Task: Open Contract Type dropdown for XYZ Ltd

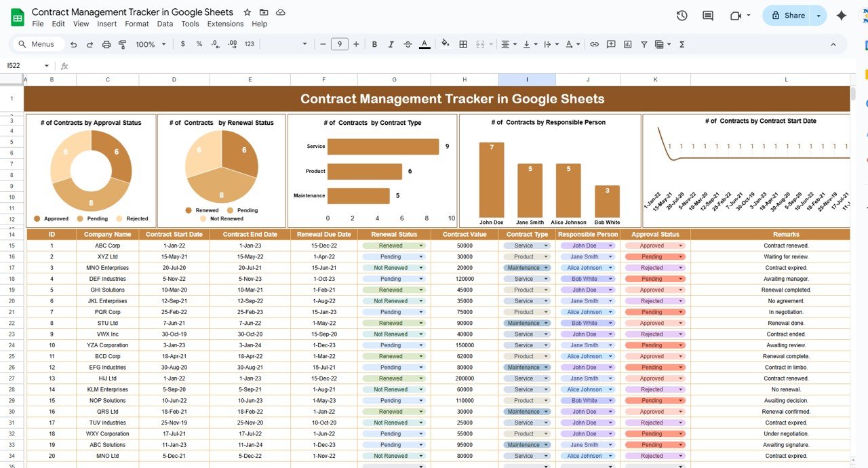Action: click(x=547, y=257)
